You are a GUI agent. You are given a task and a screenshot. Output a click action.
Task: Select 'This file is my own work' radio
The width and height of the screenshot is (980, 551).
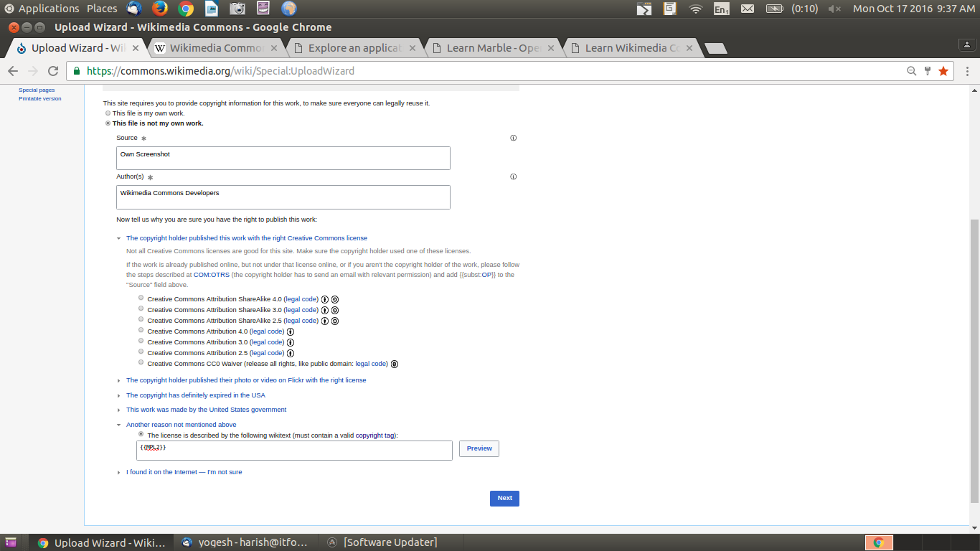108,113
